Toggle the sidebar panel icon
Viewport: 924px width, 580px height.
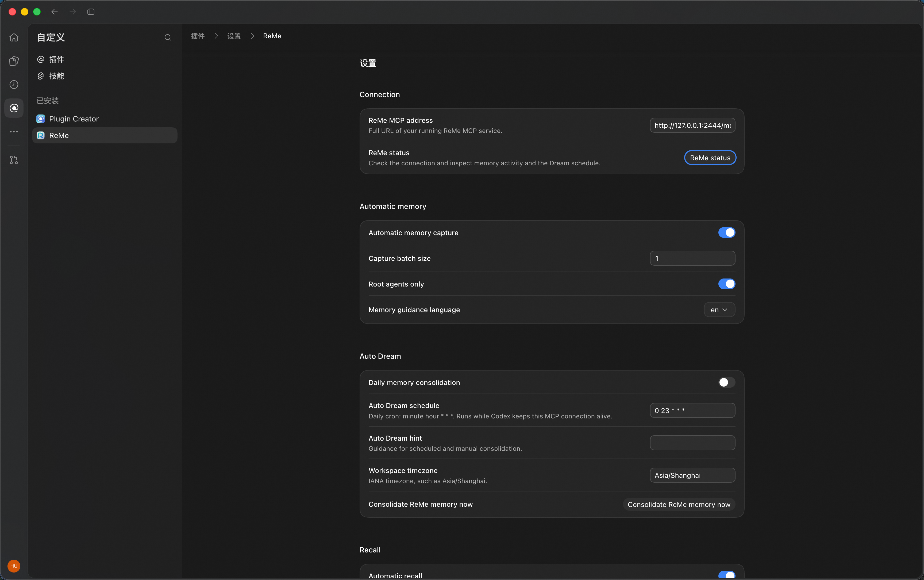[x=91, y=12]
